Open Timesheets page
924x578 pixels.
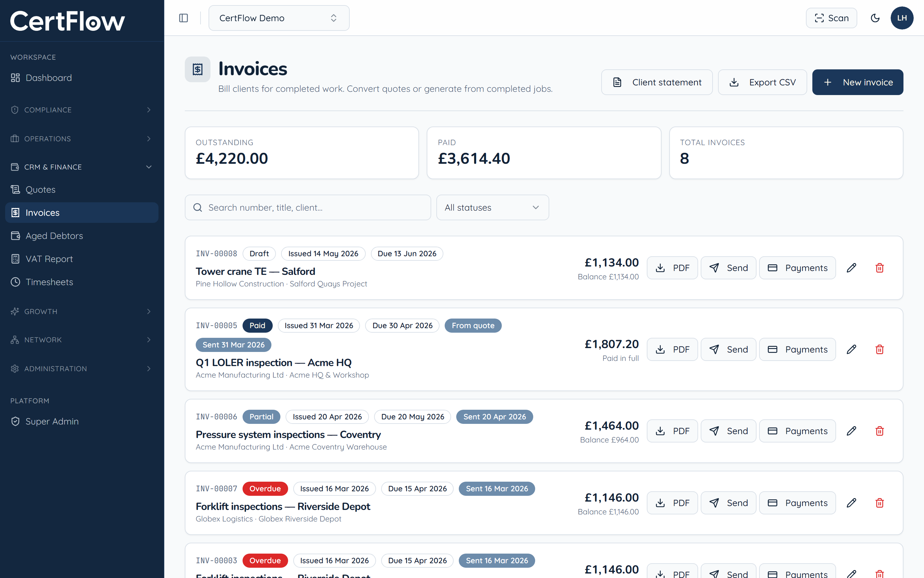[82, 282]
